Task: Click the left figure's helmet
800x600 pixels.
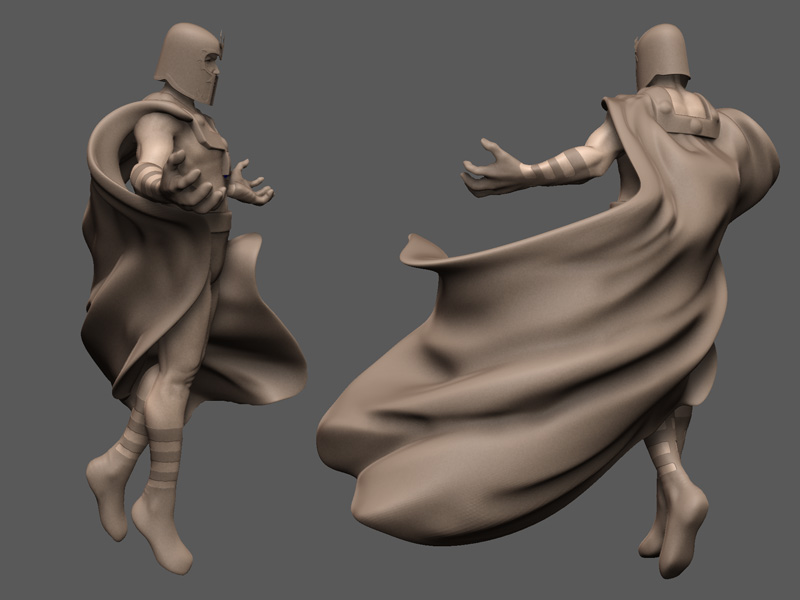Action: tap(189, 62)
